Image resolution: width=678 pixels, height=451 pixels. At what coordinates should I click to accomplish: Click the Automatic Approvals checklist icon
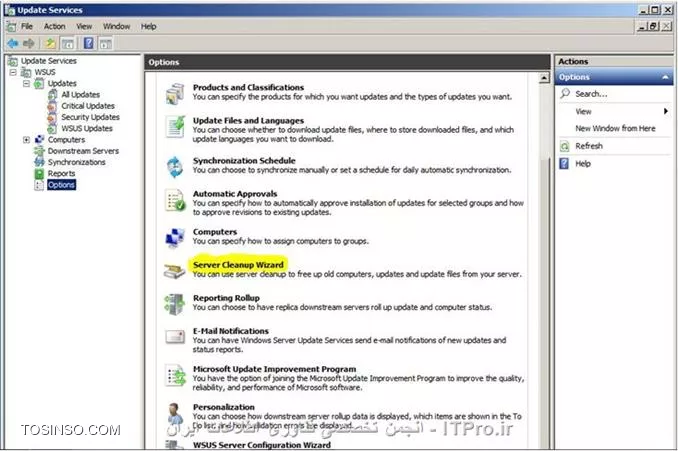(x=175, y=200)
